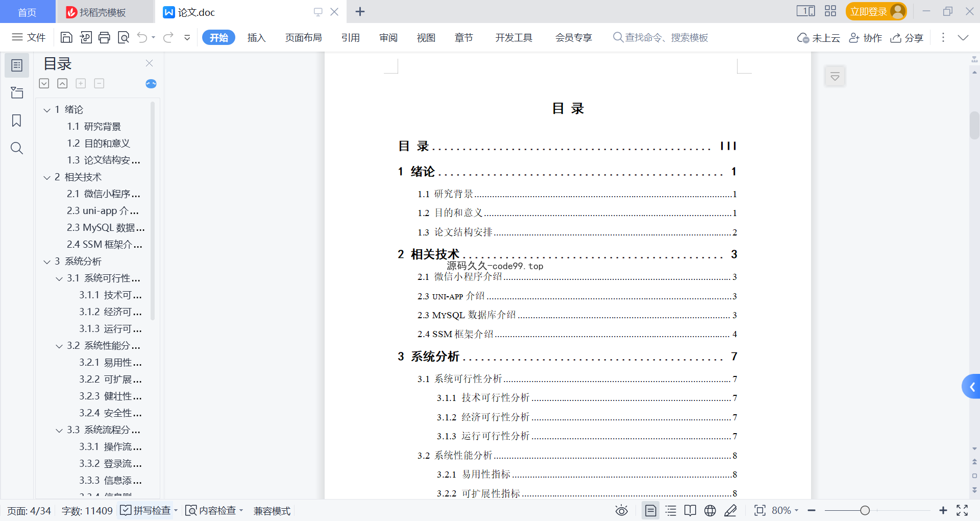Screen dimensions: 980x521
Task: Collapse the 1 绪论 outline node
Action: click(x=47, y=110)
